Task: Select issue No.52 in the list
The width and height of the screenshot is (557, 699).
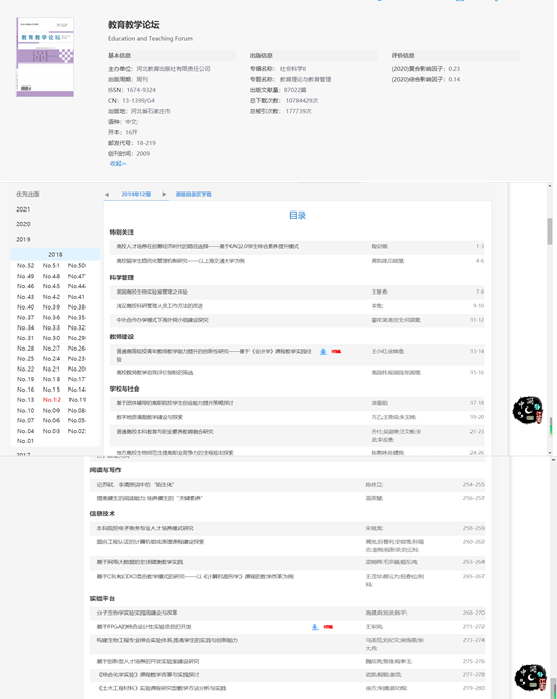Action: (x=25, y=266)
